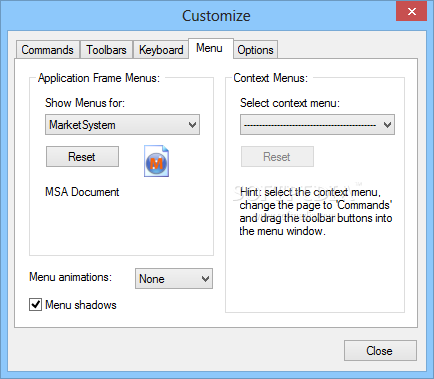Open the Menu animations dropdown
The width and height of the screenshot is (434, 379).
pos(174,279)
